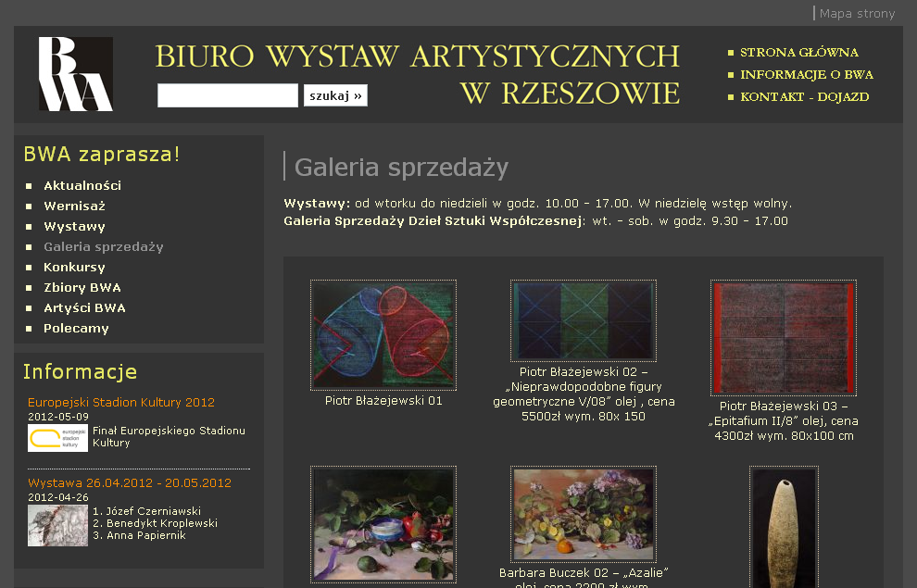Click the Finał Europejskiego Stadionu Kultury text
This screenshot has width=917, height=588.
[x=169, y=437]
